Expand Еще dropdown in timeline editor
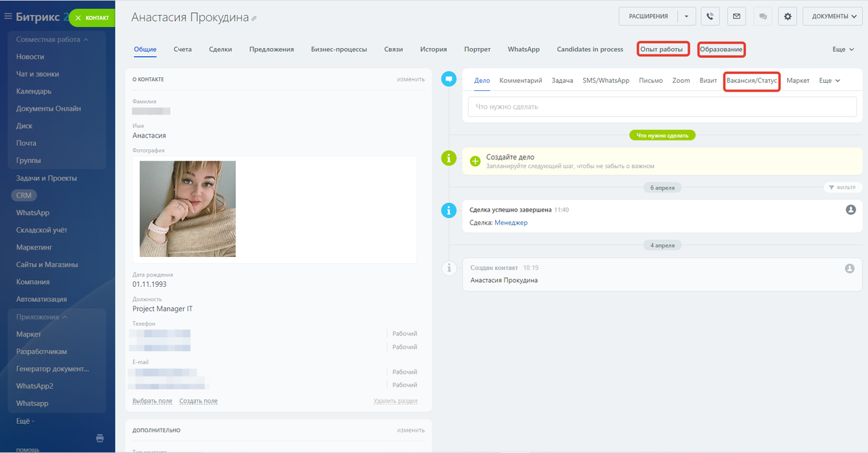Viewport: 868px width, 453px height. pyautogui.click(x=829, y=81)
